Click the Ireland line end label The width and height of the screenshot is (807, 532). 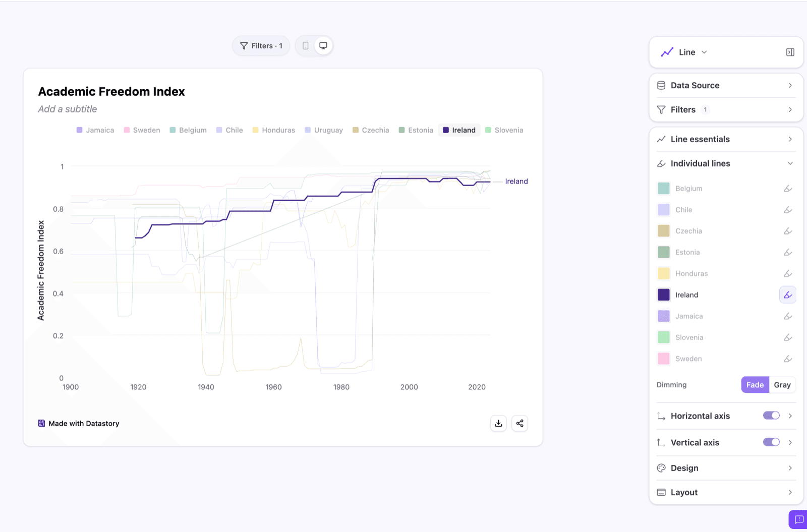click(516, 182)
